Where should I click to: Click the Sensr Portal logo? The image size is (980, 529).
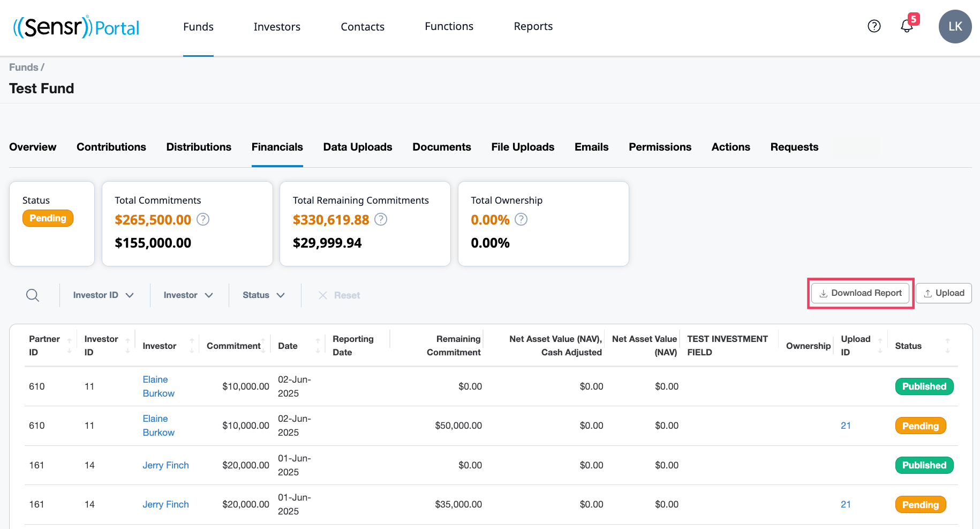point(76,27)
